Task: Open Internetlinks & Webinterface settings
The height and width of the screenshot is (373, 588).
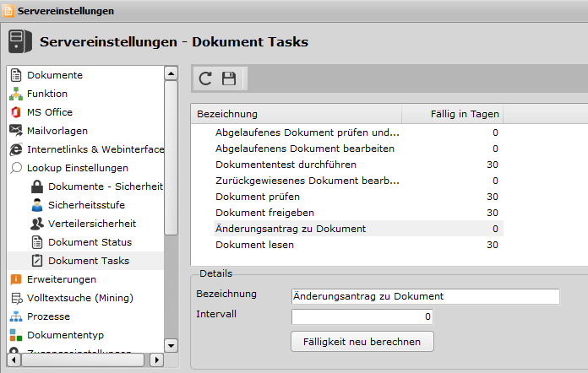Action: (95, 149)
